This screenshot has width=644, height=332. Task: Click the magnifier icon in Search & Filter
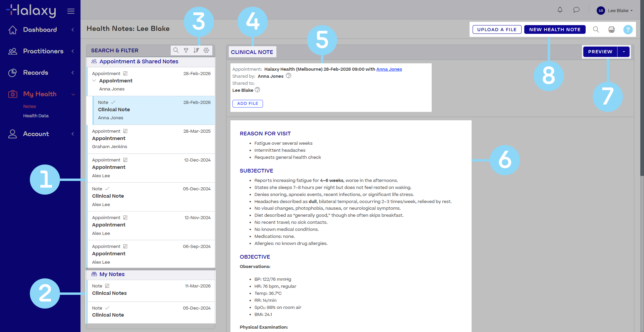(x=176, y=50)
